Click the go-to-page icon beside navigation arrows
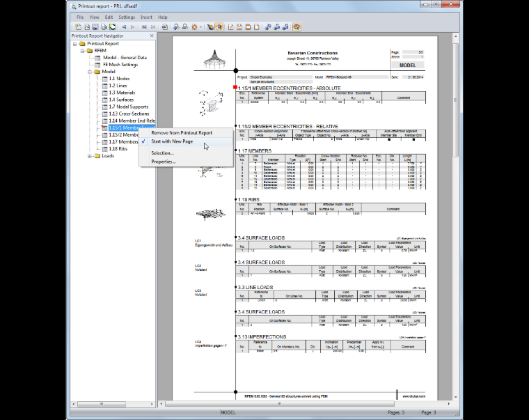The height and width of the screenshot is (420, 529). tap(165, 27)
